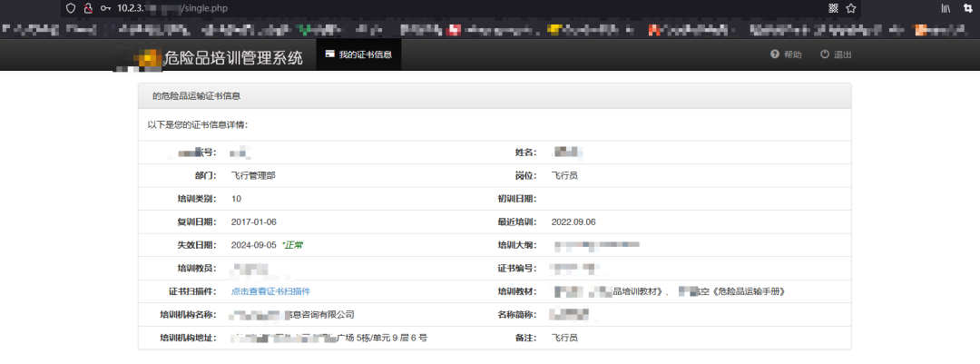980x364 pixels.
Task: Click the institution name ending 息咨询有限公司
Action: (x=319, y=315)
